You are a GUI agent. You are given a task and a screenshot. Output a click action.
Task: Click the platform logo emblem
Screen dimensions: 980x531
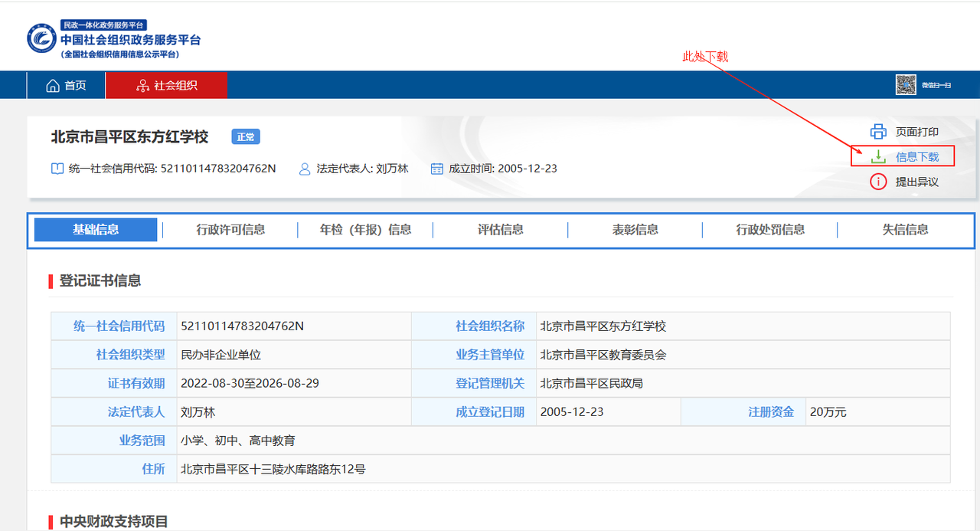pyautogui.click(x=42, y=38)
